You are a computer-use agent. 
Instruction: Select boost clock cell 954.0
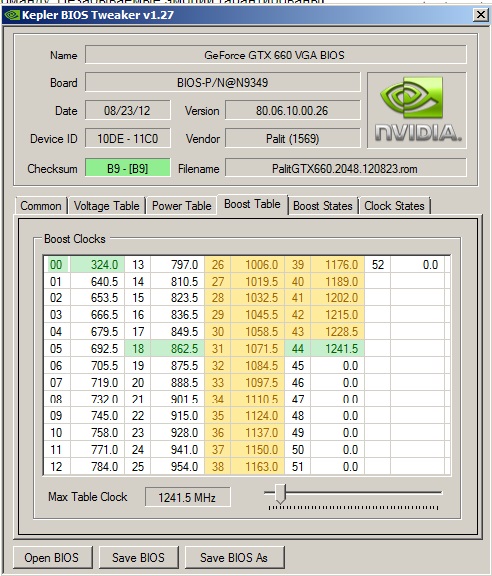click(x=177, y=467)
